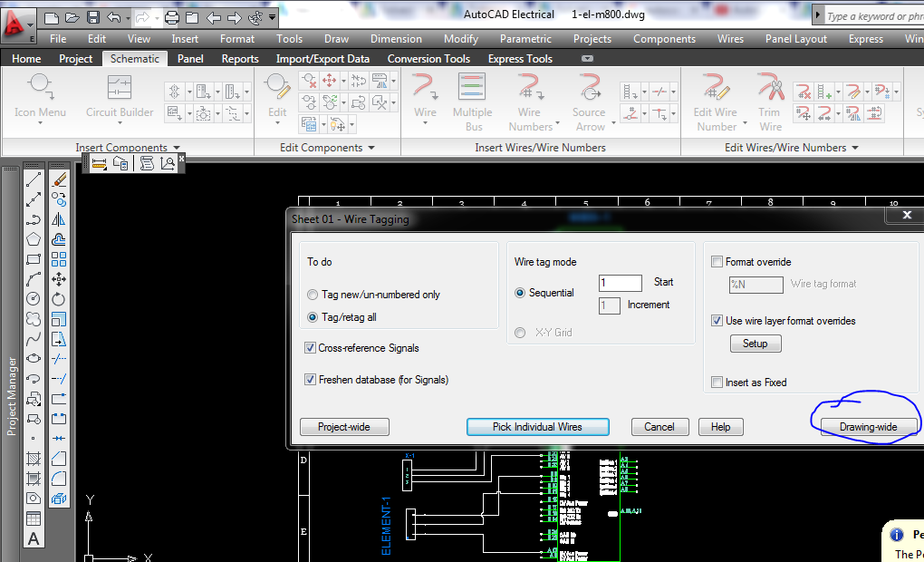Open wire layer format Setup button
924x562 pixels.
756,344
